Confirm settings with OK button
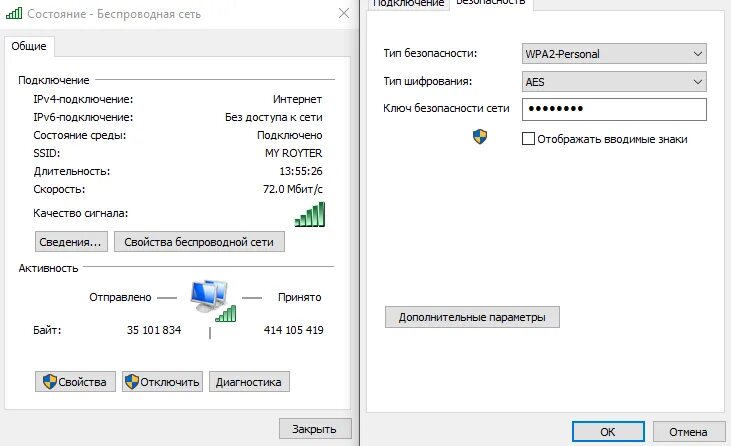Image resolution: width=731 pixels, height=446 pixels. [x=608, y=432]
